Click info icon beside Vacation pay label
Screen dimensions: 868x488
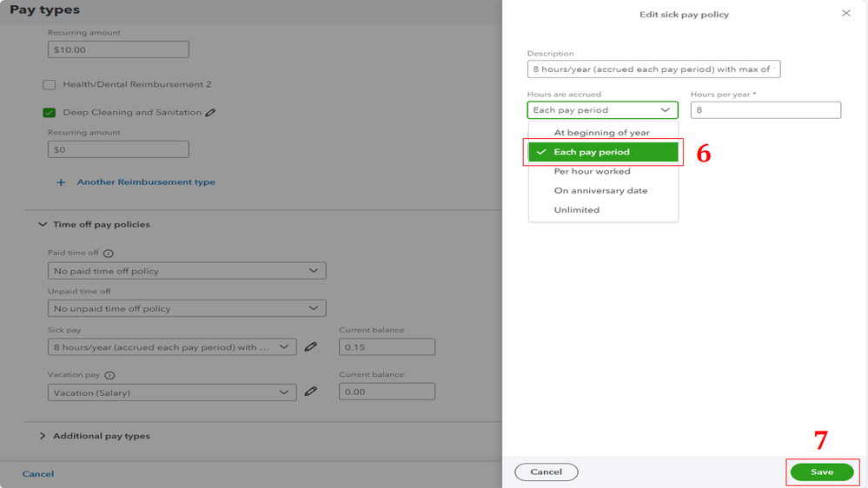(109, 376)
